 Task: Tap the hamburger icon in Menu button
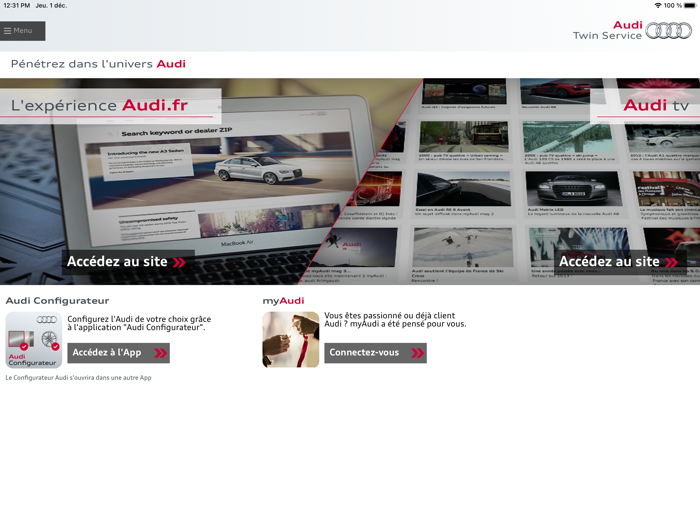[8, 31]
